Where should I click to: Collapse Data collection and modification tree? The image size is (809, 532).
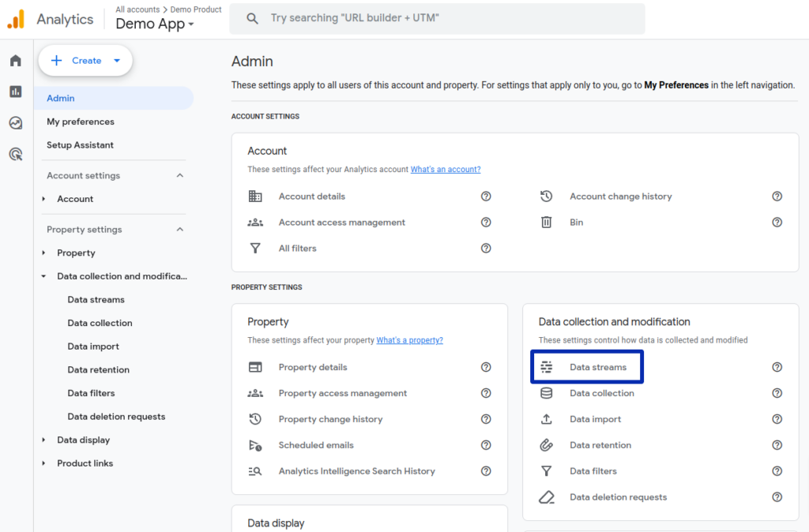coord(44,276)
